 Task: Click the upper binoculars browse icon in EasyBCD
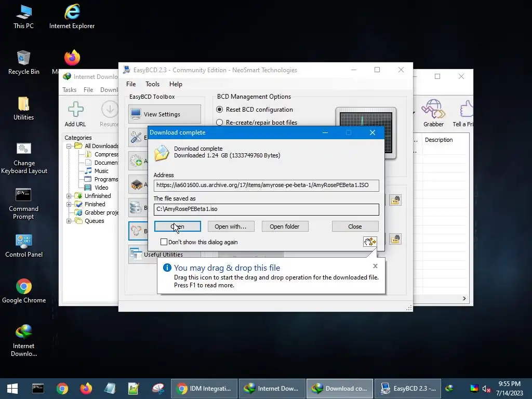click(395, 200)
